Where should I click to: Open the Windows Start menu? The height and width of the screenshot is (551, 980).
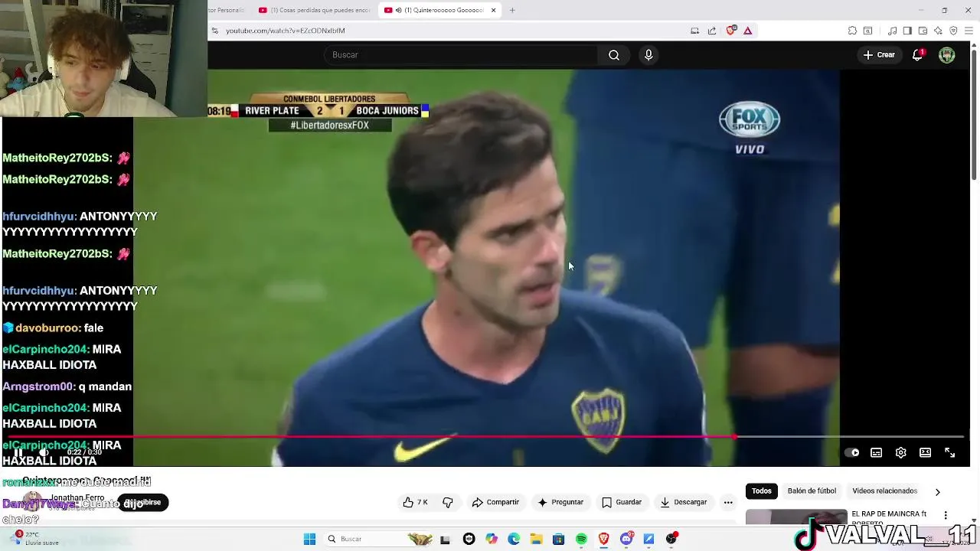[309, 539]
